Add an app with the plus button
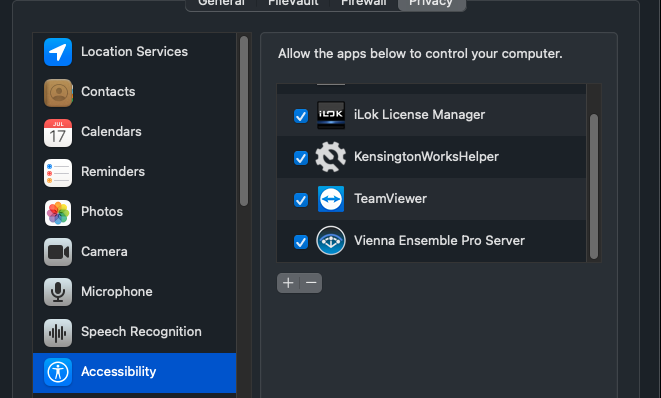This screenshot has width=661, height=398. 288,283
